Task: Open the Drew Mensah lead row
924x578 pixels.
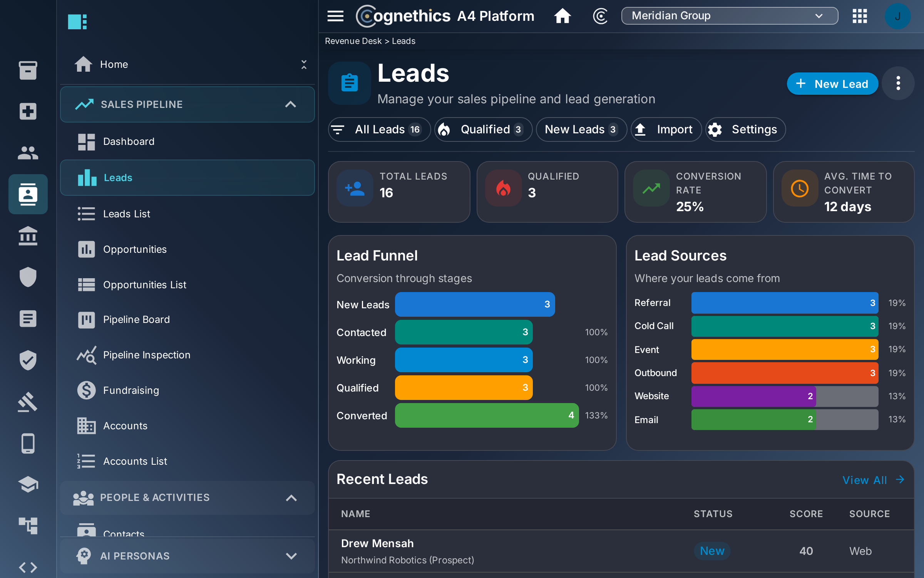Action: (621, 551)
